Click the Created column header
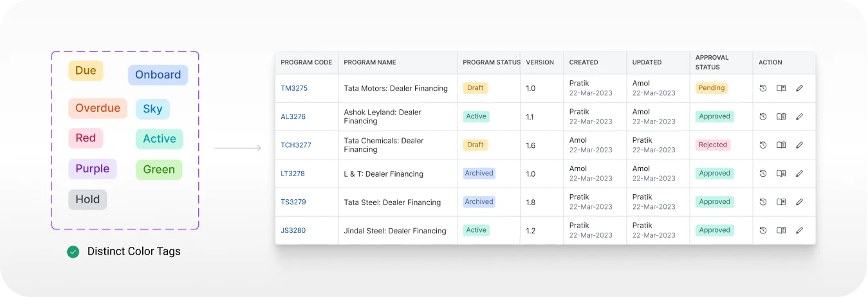Viewport: 868px width, 297px height. pos(584,62)
